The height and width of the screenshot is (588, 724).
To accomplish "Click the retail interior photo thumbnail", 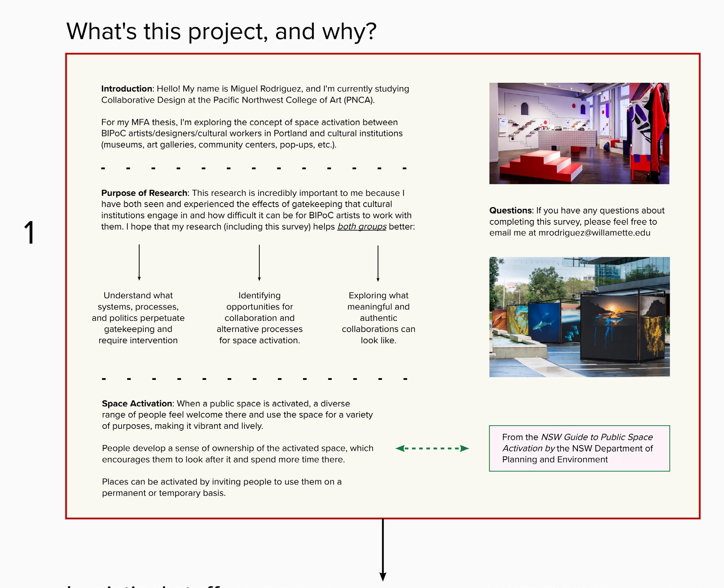I will 579,133.
